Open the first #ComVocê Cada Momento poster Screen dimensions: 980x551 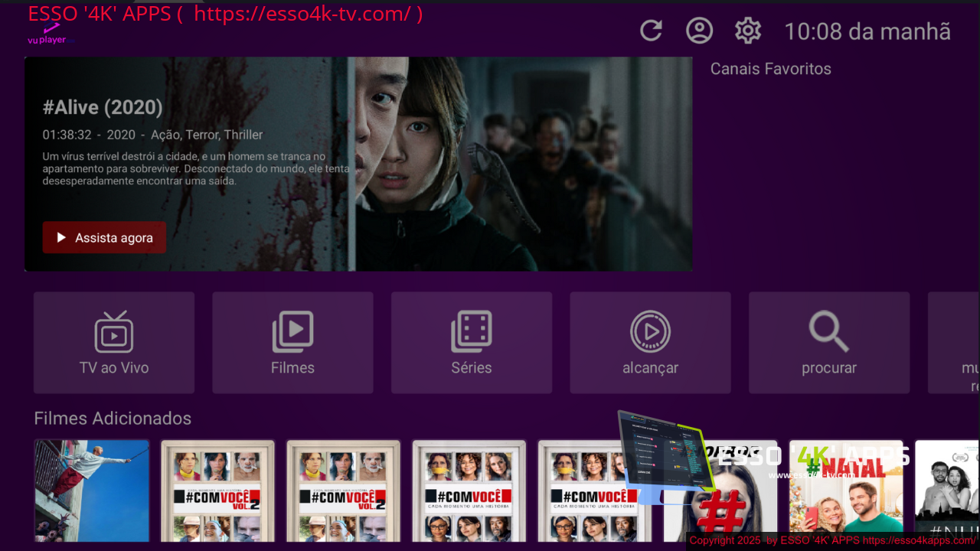tap(469, 491)
